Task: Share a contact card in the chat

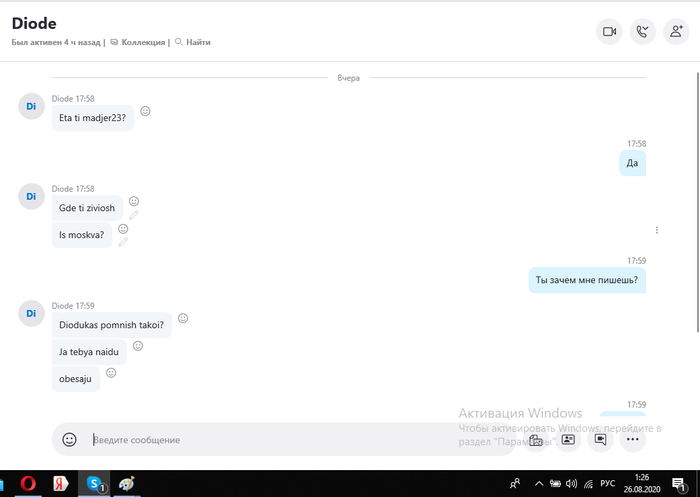Action: pyautogui.click(x=568, y=440)
